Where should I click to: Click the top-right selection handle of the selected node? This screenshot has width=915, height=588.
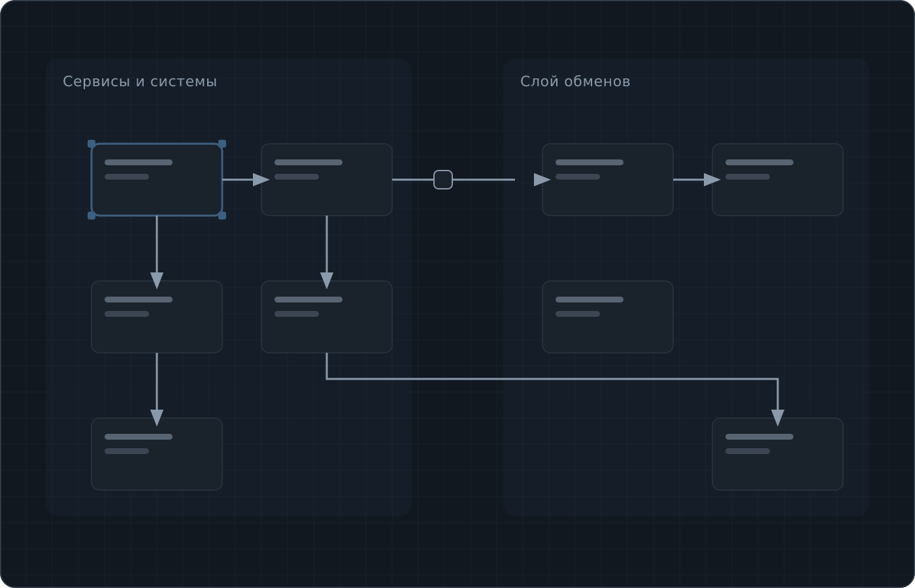click(222, 144)
